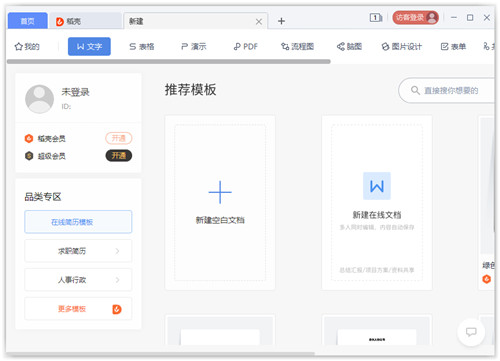Select the 脑图 mind map category

point(349,46)
